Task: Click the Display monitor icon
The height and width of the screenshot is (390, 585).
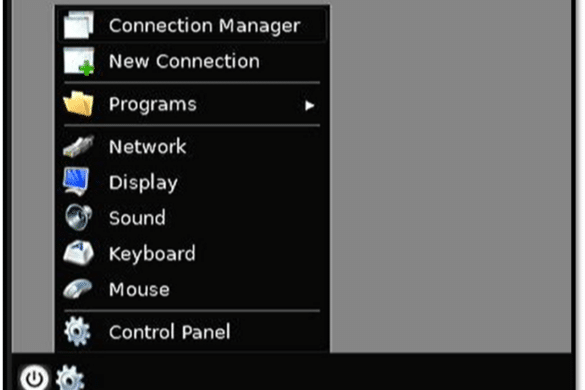Action: click(x=77, y=182)
